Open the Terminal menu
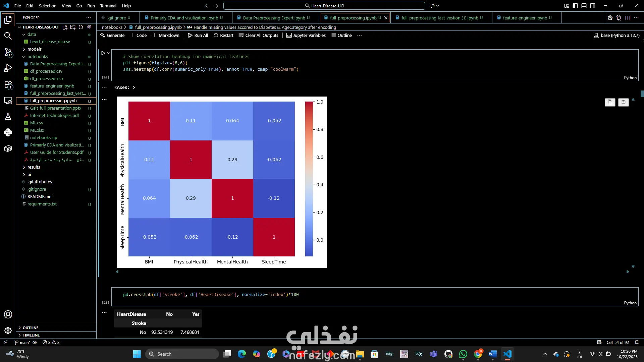The height and width of the screenshot is (362, 644). point(108,6)
